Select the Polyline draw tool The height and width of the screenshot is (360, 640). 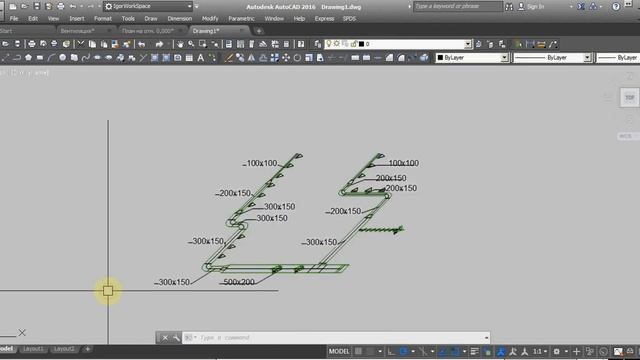pos(17,58)
